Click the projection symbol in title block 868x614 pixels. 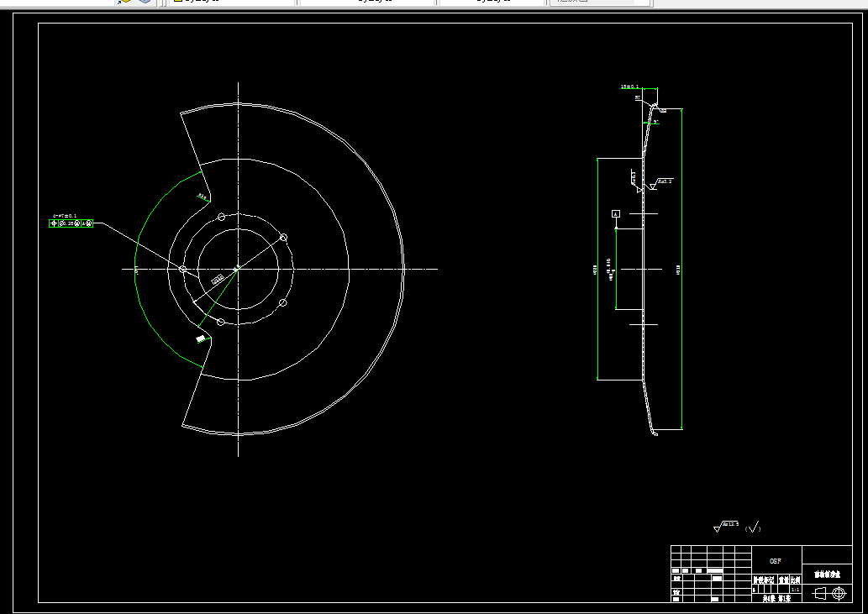click(829, 594)
